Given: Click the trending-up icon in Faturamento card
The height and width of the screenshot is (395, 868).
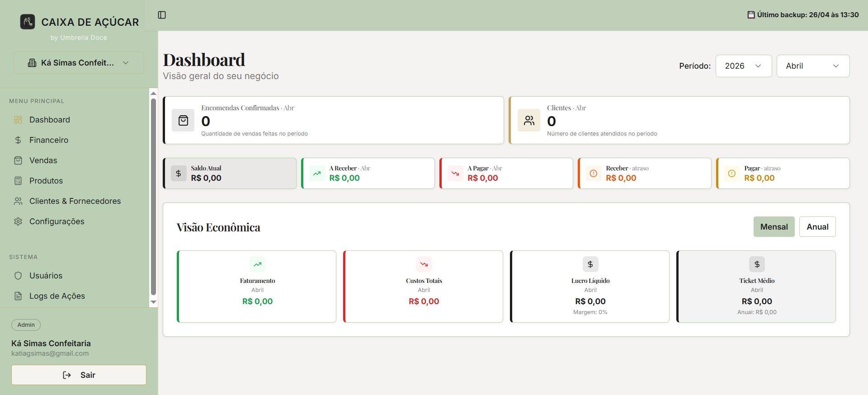Looking at the screenshot, I should coord(257,264).
